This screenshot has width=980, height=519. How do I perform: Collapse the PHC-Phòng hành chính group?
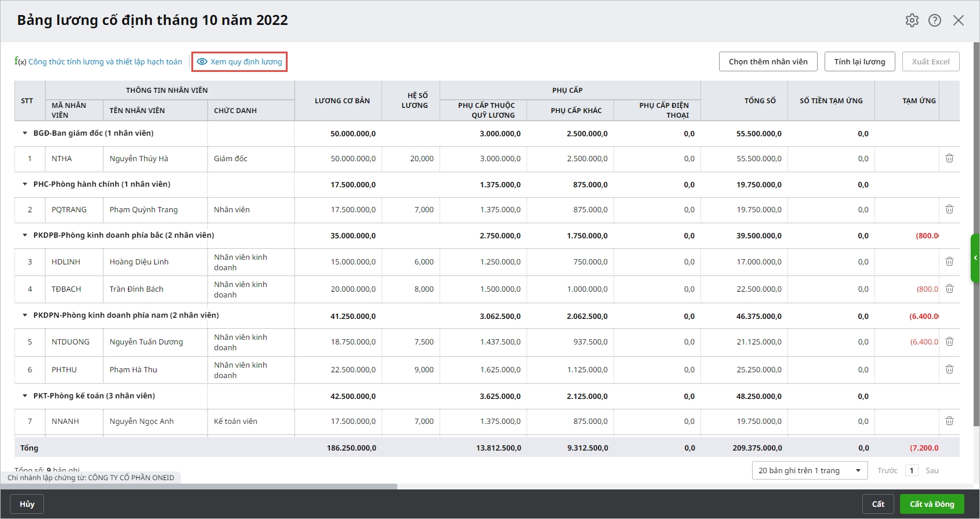25,184
